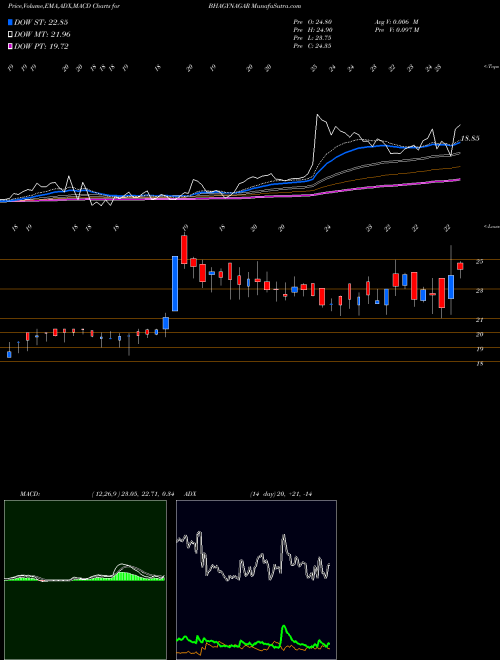Click the 21 price axis label
This screenshot has width=500, height=660.
[x=479, y=320]
